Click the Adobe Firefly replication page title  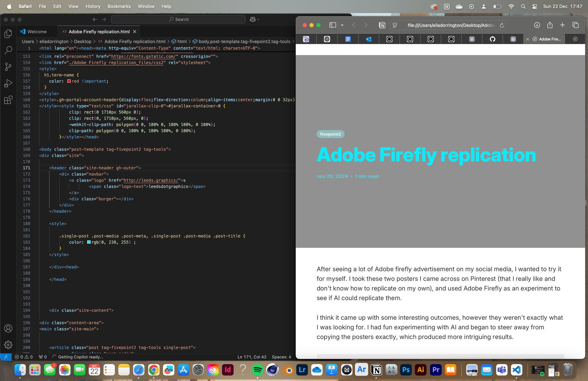426,155
